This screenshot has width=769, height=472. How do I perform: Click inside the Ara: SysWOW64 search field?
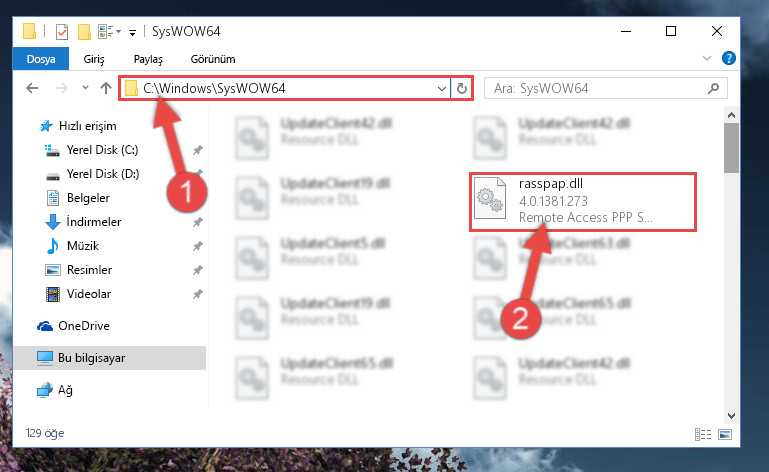pos(596,88)
